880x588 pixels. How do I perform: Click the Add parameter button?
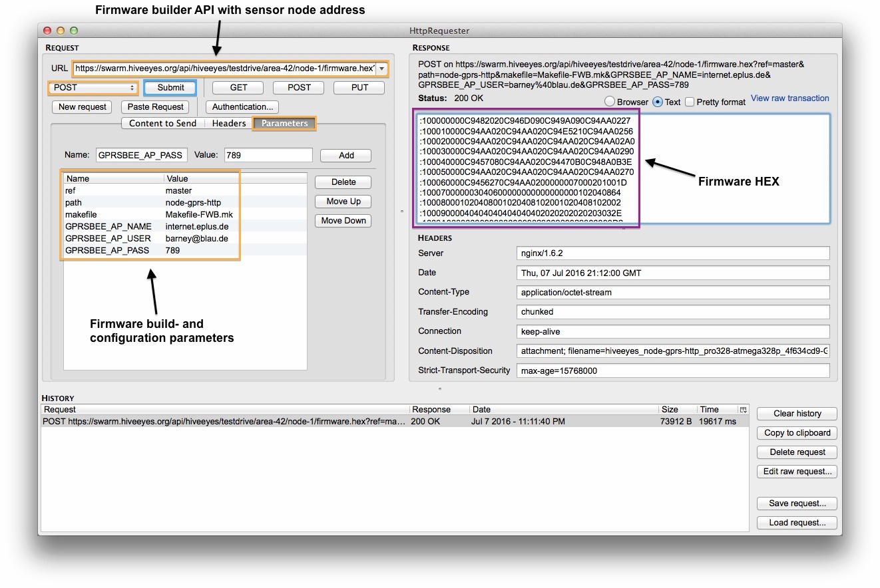pos(346,156)
